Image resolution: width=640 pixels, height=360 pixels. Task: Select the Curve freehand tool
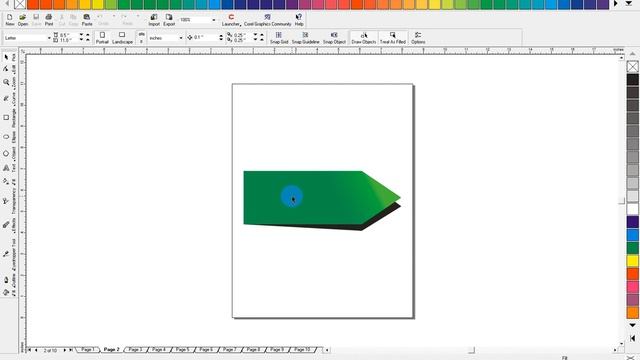click(x=6, y=99)
